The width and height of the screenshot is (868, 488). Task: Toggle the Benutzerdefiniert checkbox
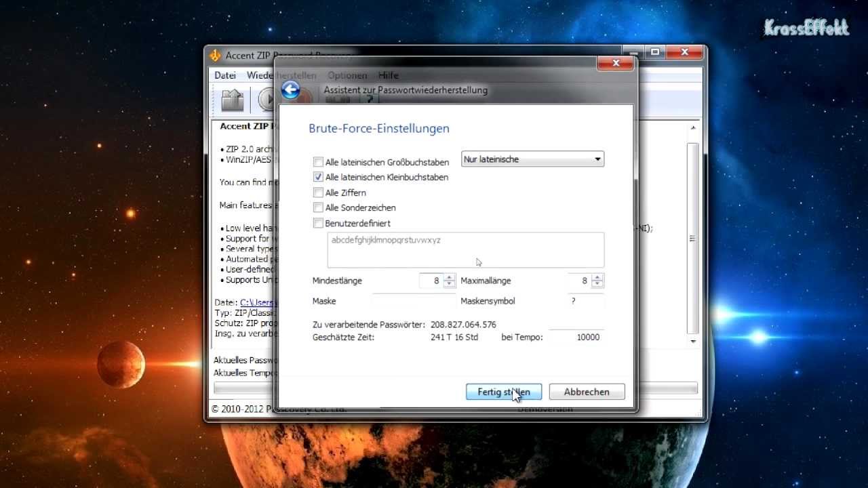click(x=318, y=223)
